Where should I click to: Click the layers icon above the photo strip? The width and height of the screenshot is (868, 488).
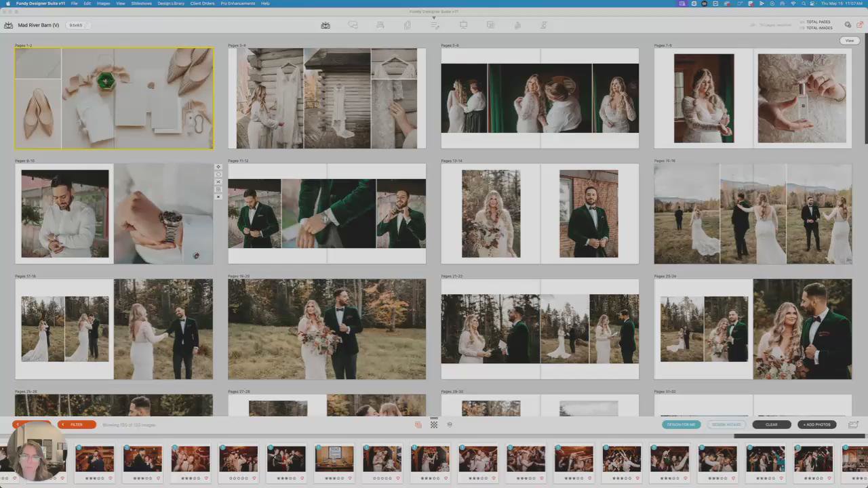click(x=449, y=425)
